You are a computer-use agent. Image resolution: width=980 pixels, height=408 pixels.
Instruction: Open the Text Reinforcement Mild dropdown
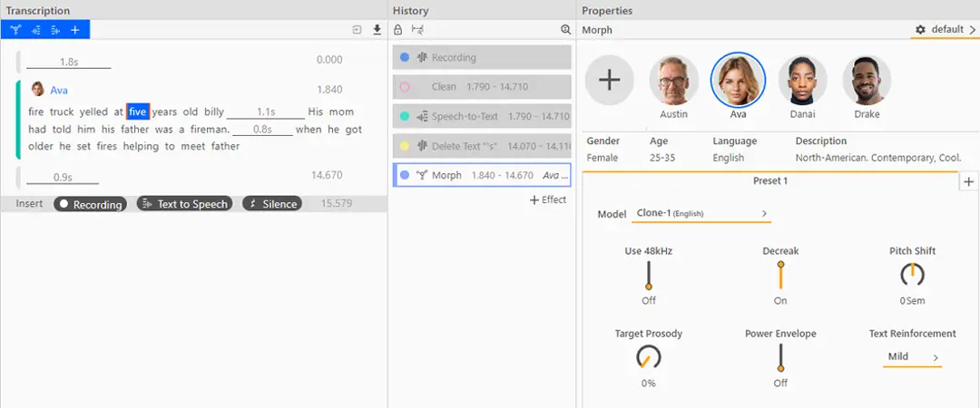click(x=912, y=357)
